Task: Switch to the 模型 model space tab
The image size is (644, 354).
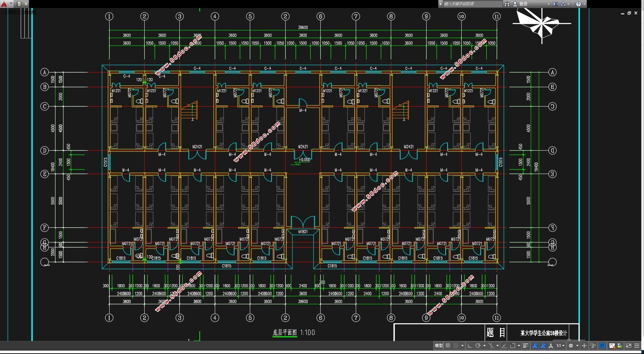Action: (439, 346)
